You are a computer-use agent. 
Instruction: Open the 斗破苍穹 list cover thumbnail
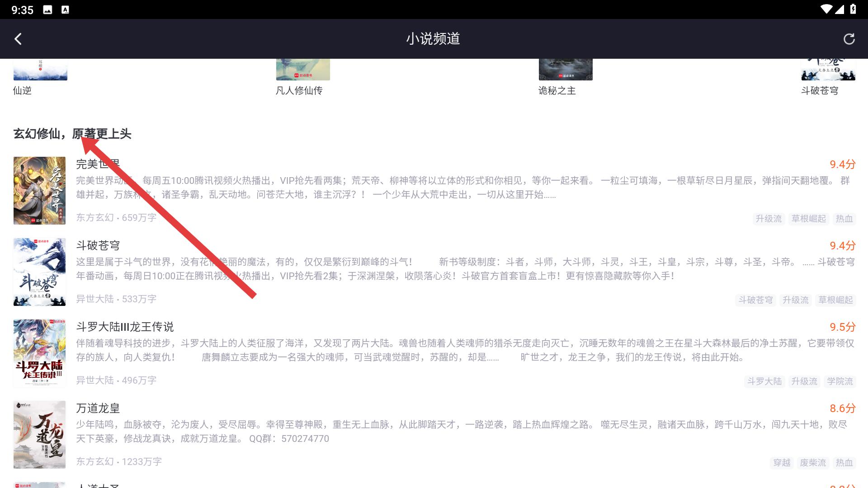tap(39, 272)
